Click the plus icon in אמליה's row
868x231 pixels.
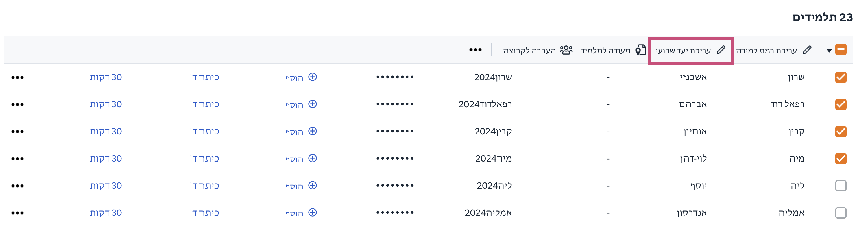pos(313,212)
